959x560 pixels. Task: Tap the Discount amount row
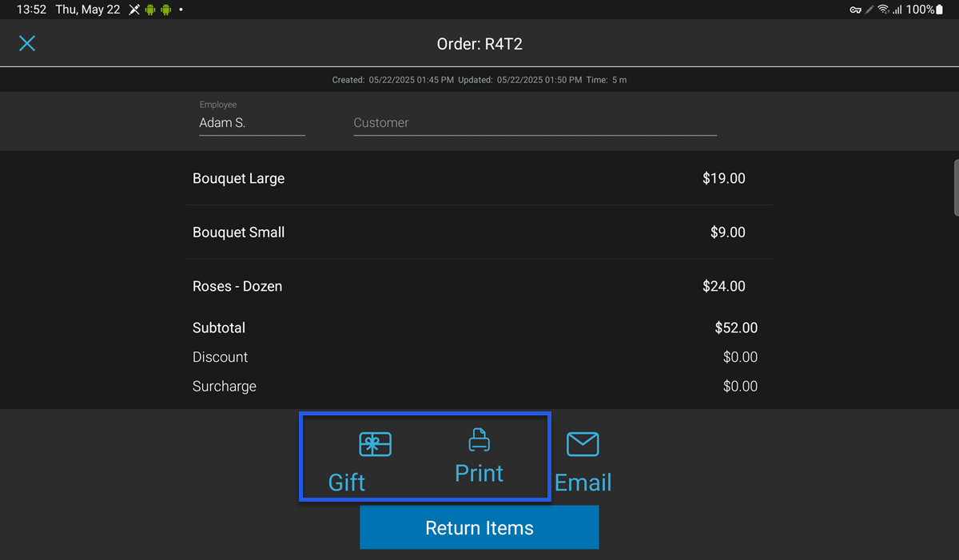[479, 356]
